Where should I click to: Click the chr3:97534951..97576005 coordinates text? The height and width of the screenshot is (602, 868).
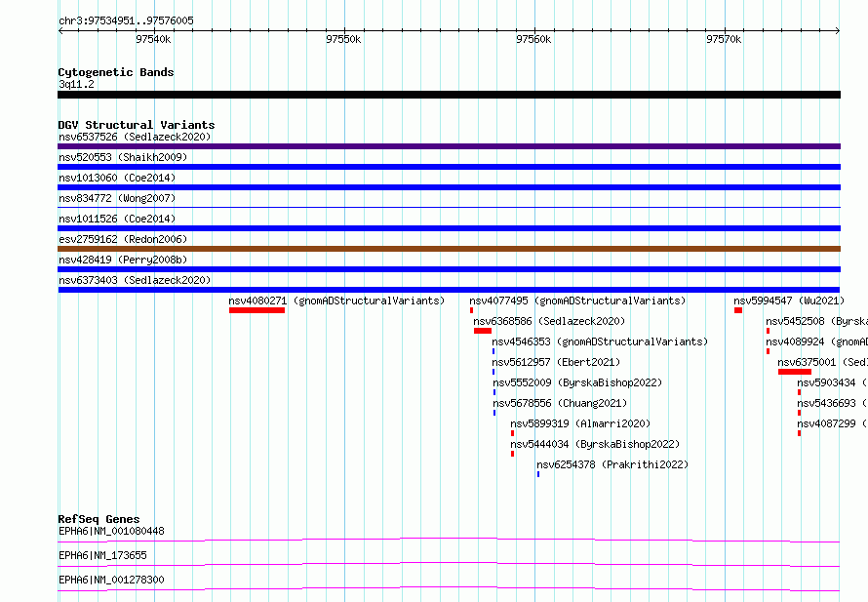click(126, 20)
